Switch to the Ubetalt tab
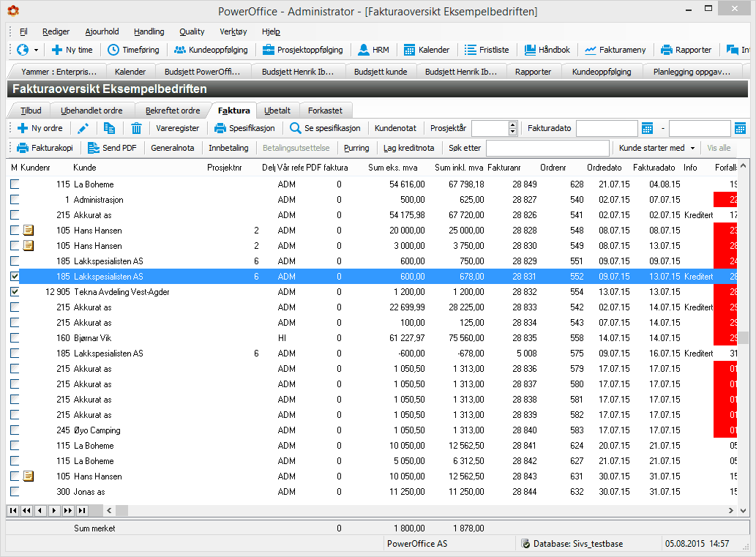The image size is (756, 557). (277, 111)
